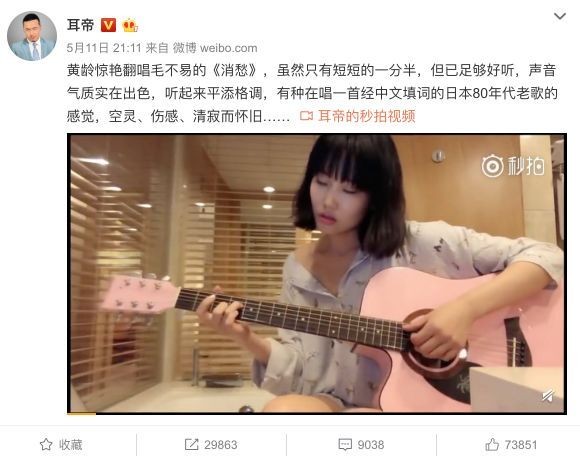580x458 pixels.
Task: Click the 收藏 text button
Action: [70, 444]
